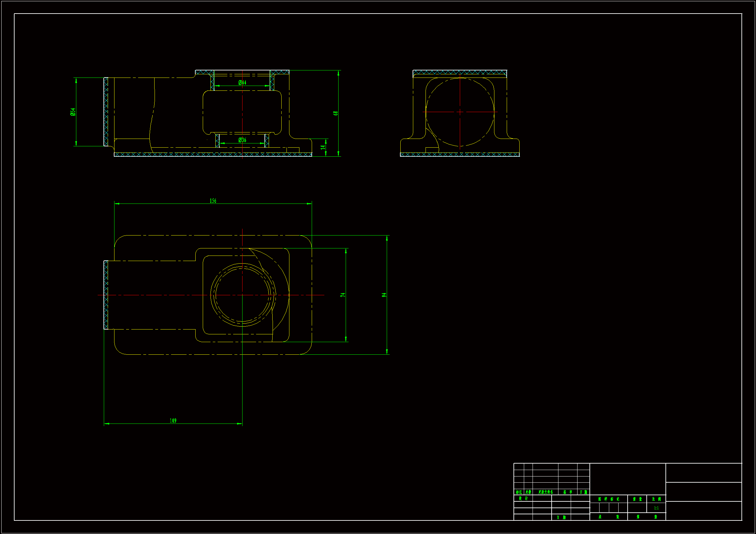
Task: Select the Ø36 dimension label
Action: point(242,140)
